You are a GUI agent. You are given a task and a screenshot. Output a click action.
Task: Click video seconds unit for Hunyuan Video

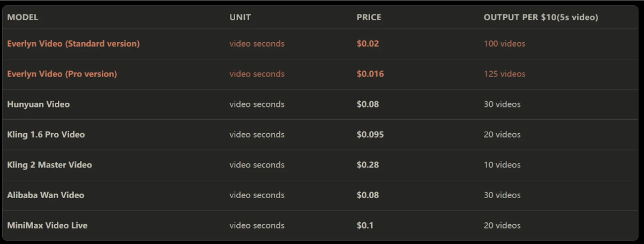pos(257,104)
